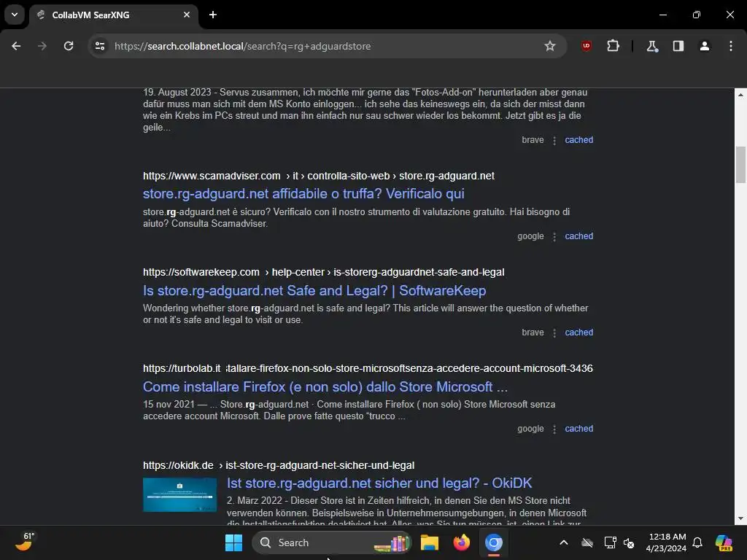Click the address bar URL
747x560 pixels.
pyautogui.click(x=242, y=46)
